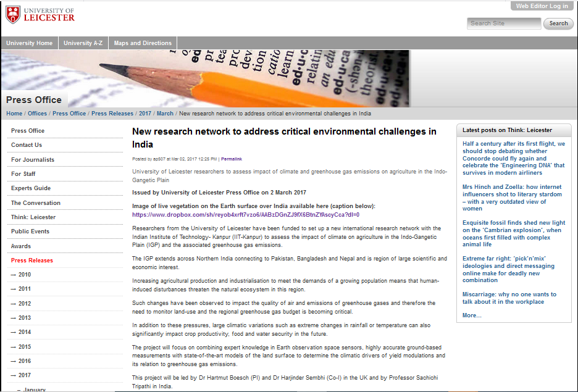Click the Permalink link under the headline
Viewport: 578px width, 392px height.
point(232,159)
